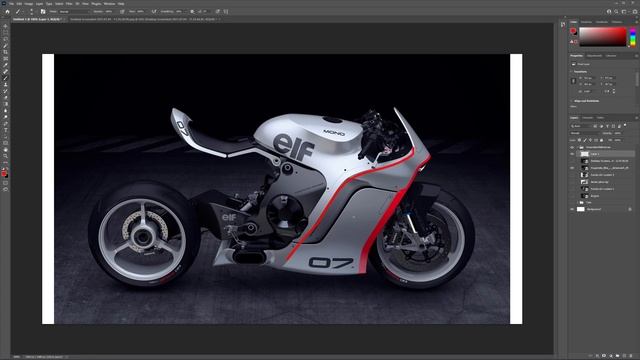640x360 pixels.
Task: Toggle pressure for opacity in options bar
Action: (x=122, y=12)
